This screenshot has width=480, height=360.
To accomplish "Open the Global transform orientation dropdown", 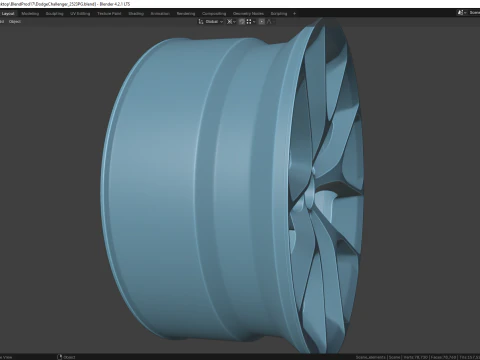I will pos(211,22).
